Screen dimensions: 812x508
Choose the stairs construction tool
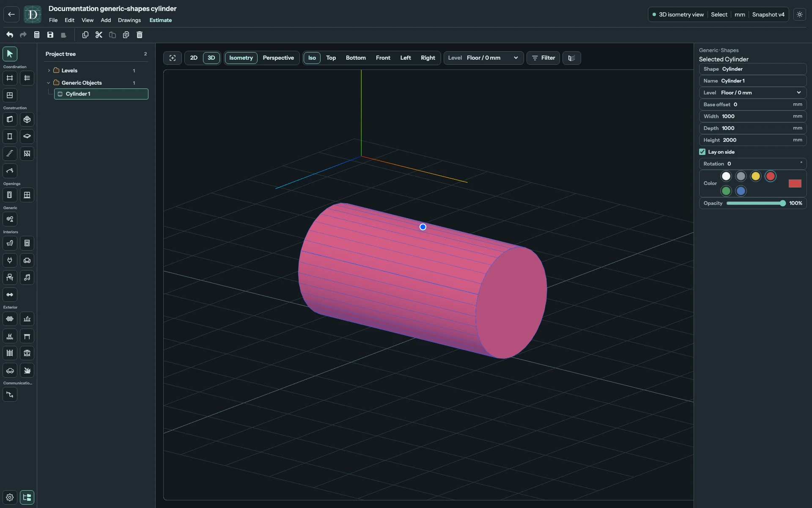pos(10,154)
